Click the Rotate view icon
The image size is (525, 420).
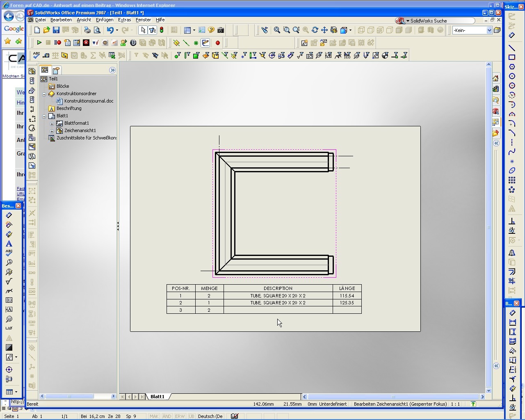[x=315, y=30]
